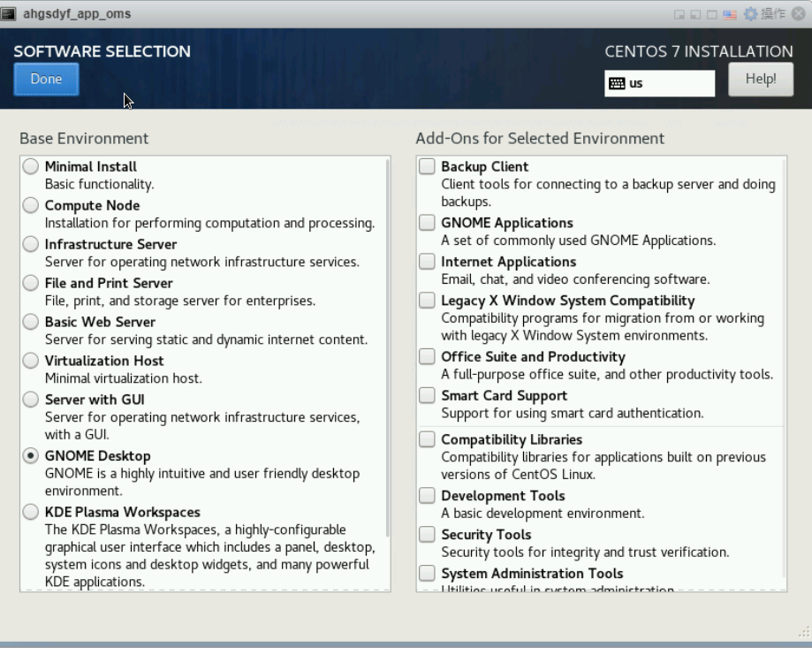
Task: Click 'Minimal virtualization host.' description
Action: 123,378
